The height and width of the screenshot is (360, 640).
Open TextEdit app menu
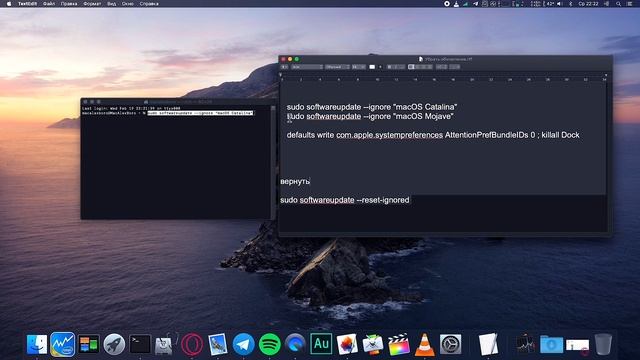pyautogui.click(x=27, y=4)
